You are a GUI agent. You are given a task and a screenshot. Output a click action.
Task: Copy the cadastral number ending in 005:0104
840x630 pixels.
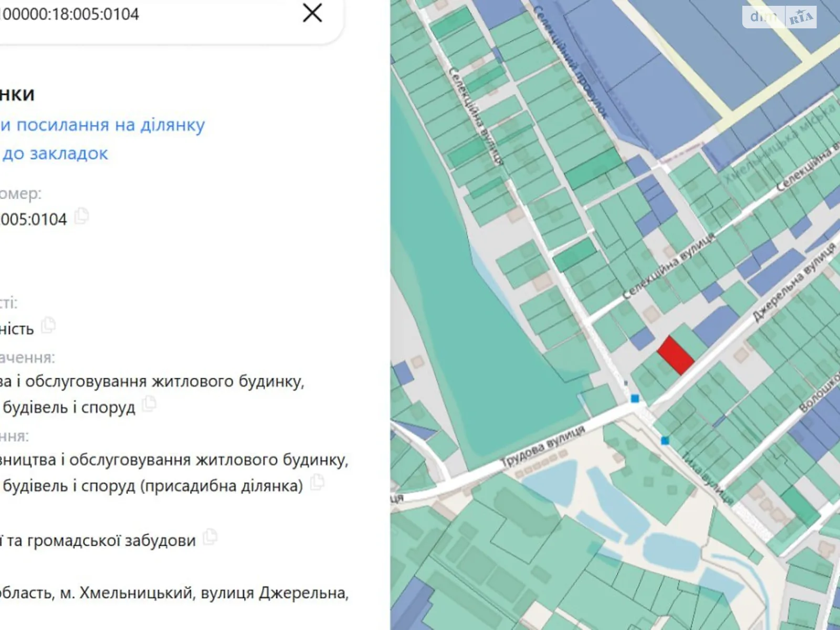click(x=81, y=216)
